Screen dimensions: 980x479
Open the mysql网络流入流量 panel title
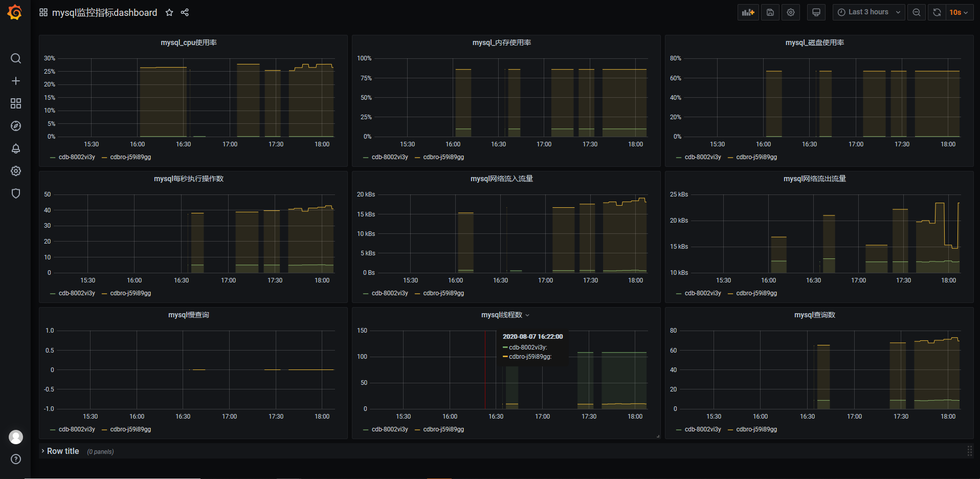pyautogui.click(x=502, y=179)
